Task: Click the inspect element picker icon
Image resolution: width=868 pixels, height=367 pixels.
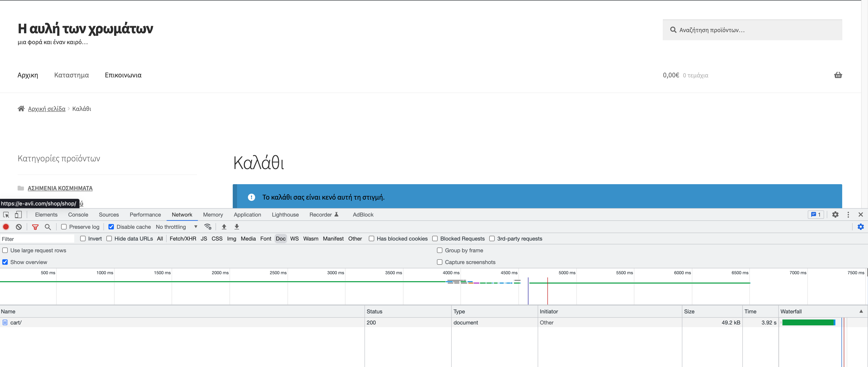Action: click(x=6, y=214)
